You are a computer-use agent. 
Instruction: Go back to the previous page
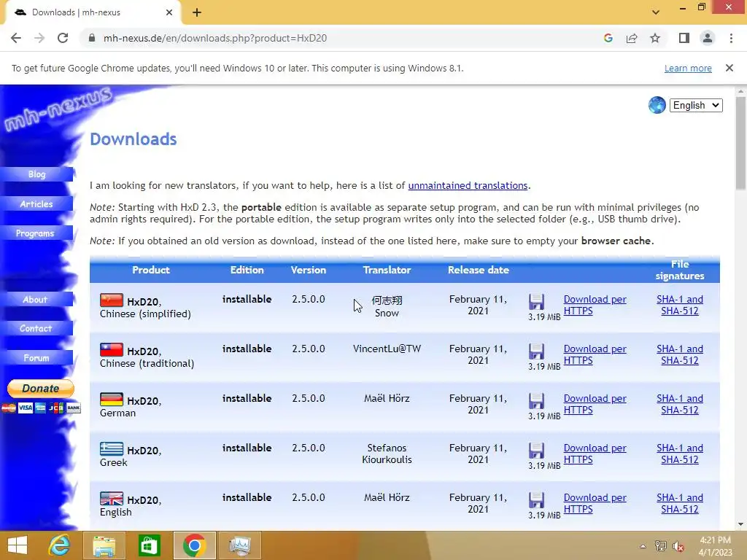16,38
